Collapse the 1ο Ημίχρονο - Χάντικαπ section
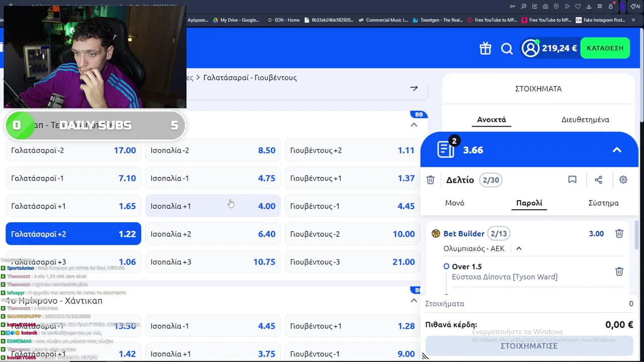Image resolution: width=644 pixels, height=362 pixels. 414,301
